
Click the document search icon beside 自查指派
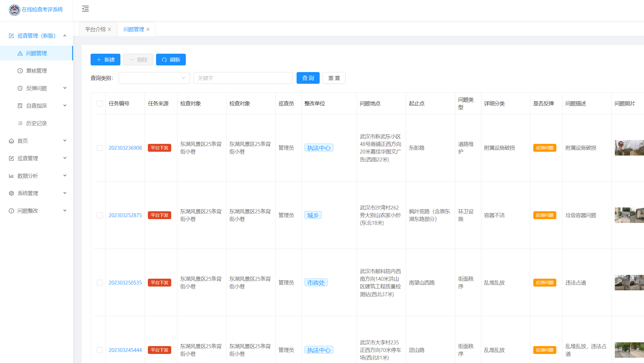pos(20,106)
